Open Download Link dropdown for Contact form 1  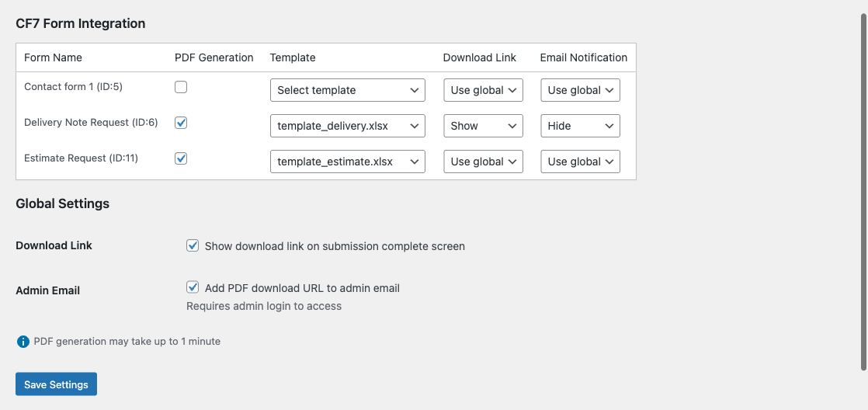(483, 90)
